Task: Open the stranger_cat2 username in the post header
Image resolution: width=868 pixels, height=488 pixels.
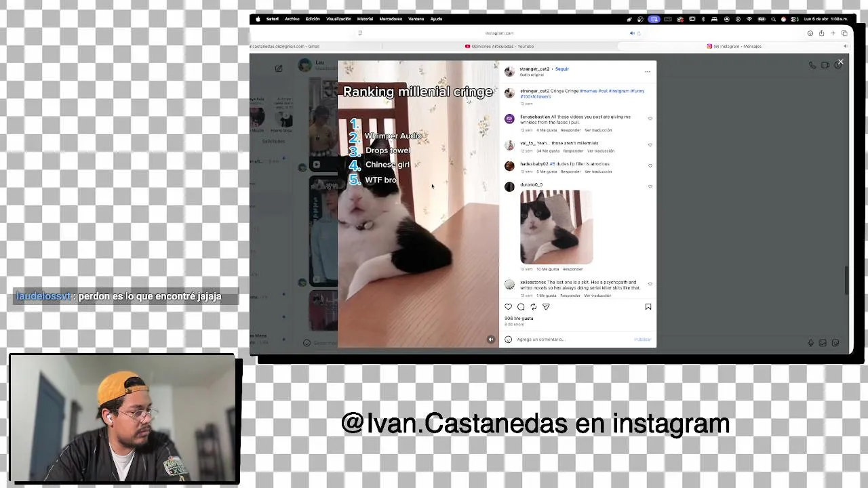Action: coord(534,69)
